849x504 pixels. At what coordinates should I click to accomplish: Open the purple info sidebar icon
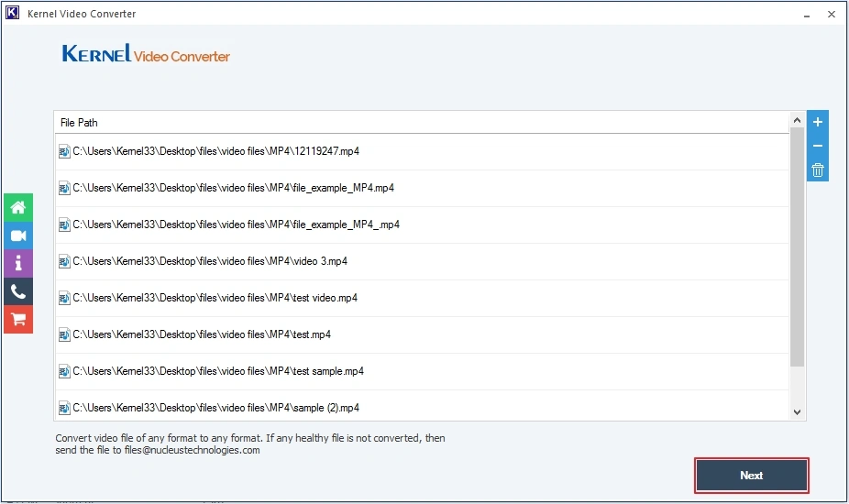(x=18, y=264)
